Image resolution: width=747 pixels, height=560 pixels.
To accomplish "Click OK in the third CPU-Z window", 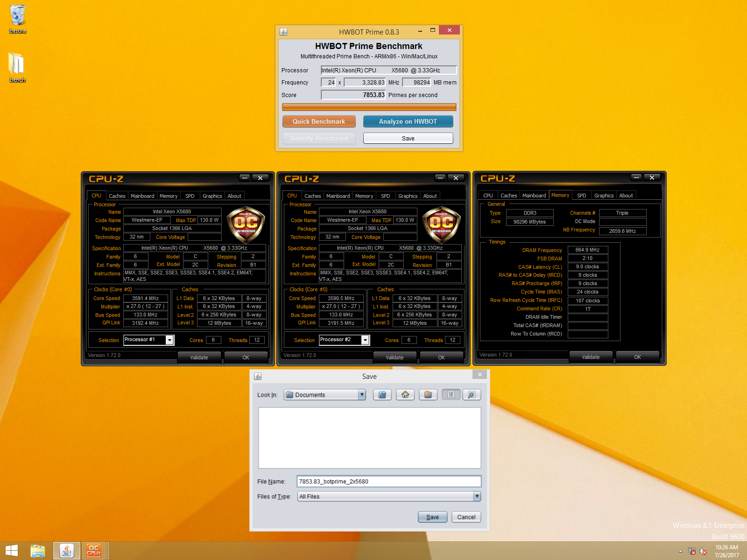I will tap(637, 357).
